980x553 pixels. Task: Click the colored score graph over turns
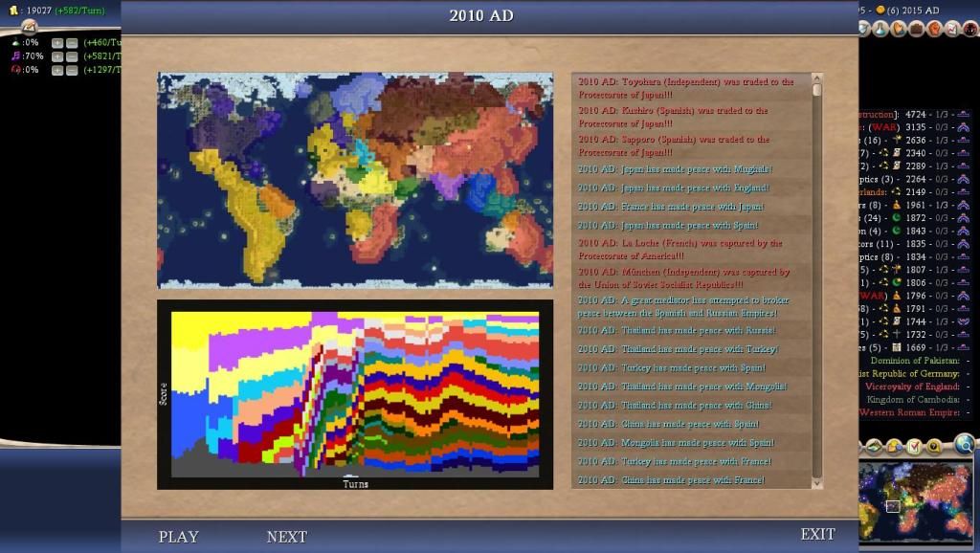[x=355, y=394]
